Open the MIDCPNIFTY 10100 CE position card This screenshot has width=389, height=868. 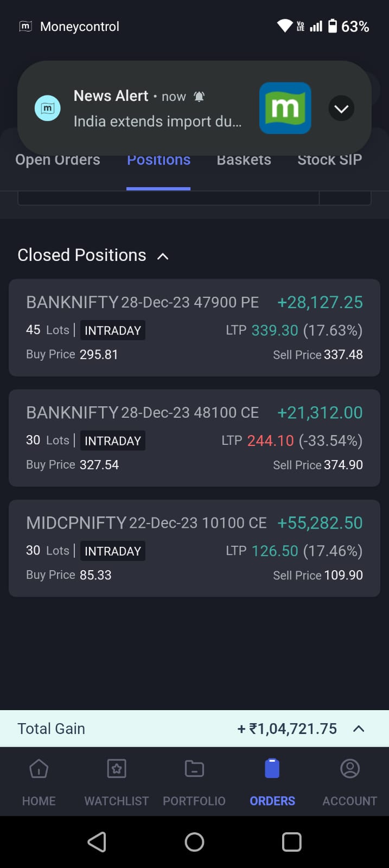pos(194,548)
